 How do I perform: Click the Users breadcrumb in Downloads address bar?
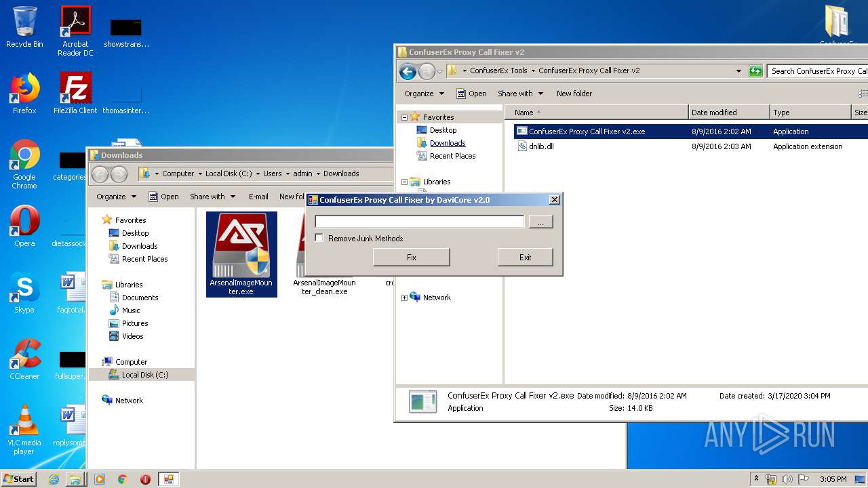(x=272, y=174)
